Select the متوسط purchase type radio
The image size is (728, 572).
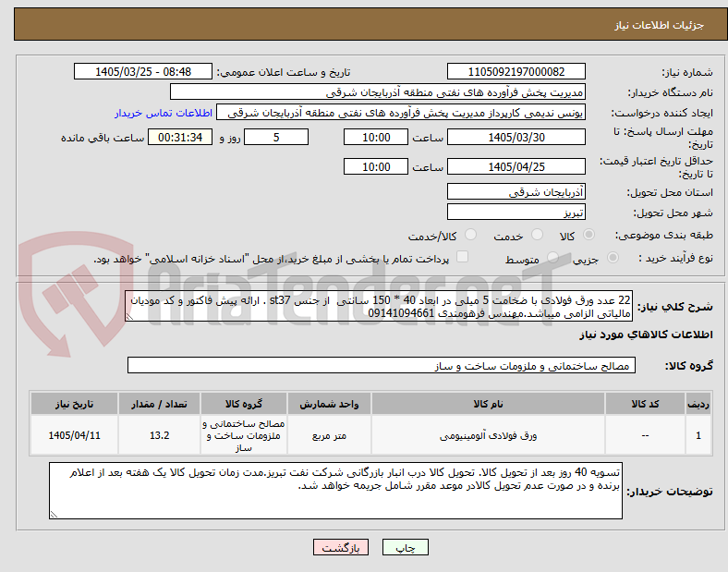click(x=552, y=257)
